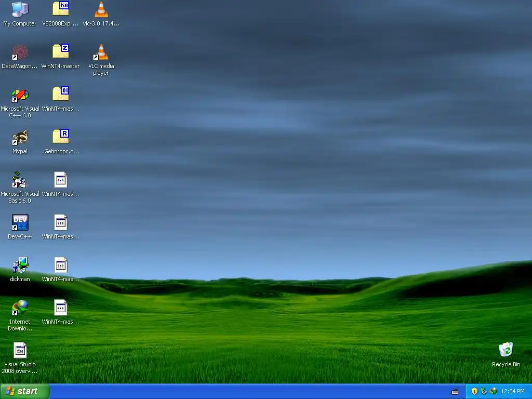Click Safely Remove Hardware tray icon
The width and height of the screenshot is (532, 399).
pos(484,392)
